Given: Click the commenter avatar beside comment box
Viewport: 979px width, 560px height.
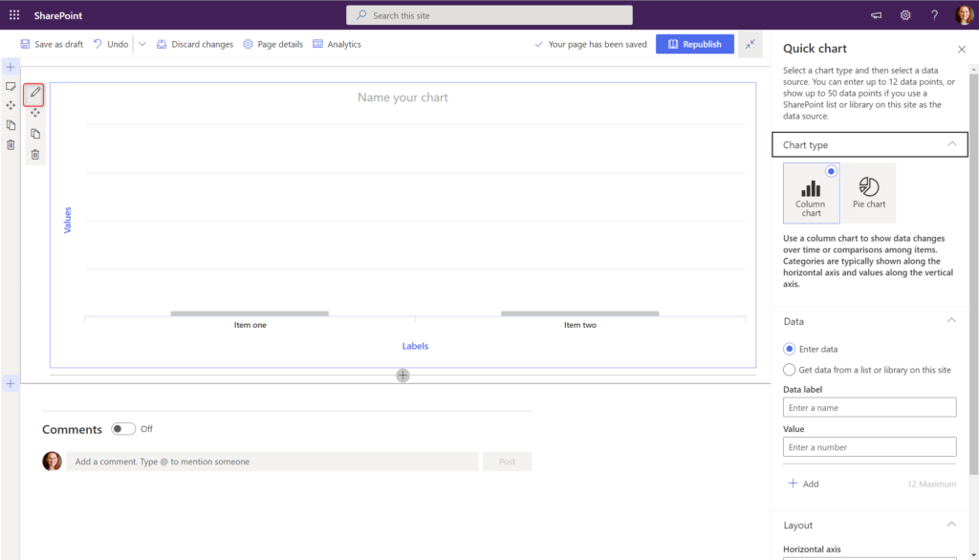Looking at the screenshot, I should (52, 462).
